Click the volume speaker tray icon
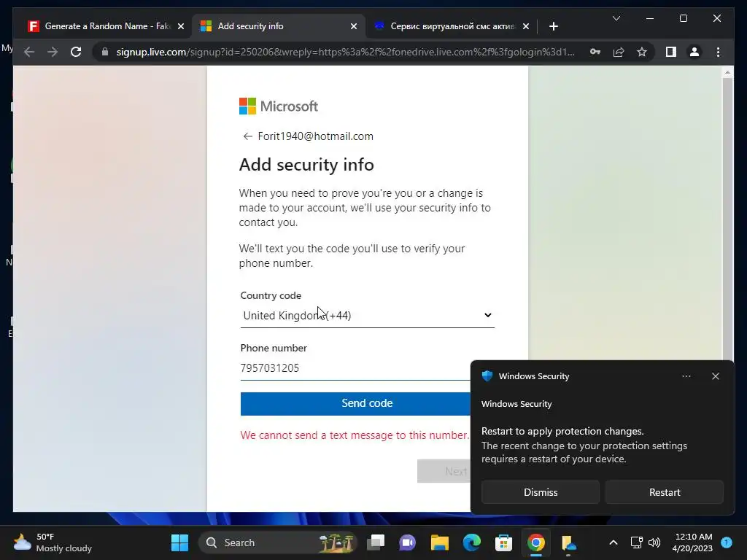This screenshot has height=560, width=747. click(x=654, y=542)
